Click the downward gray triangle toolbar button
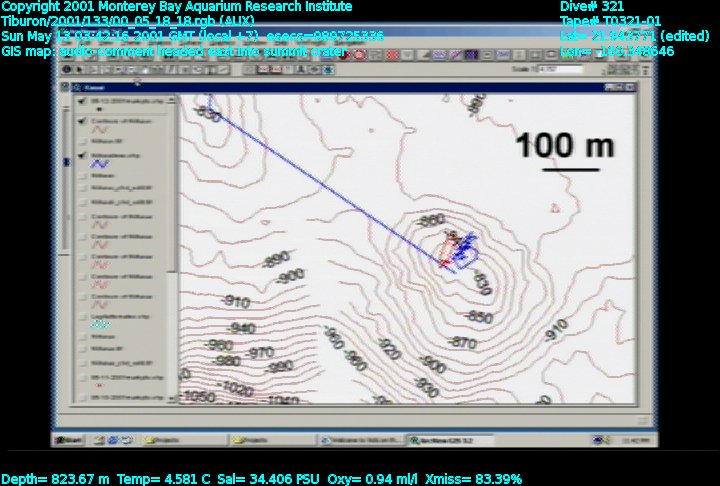Screen dimensions: 720x486 pos(408,55)
